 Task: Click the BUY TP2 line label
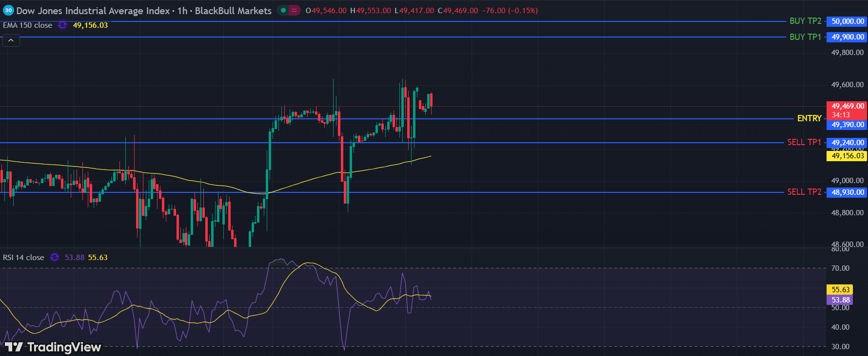click(x=805, y=21)
